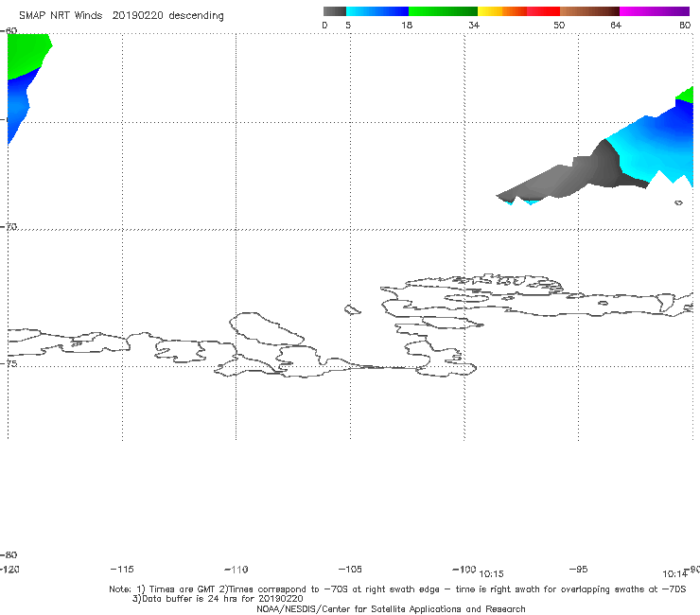Screen dimensions: 700x615
Task: Click the NOAA/NESDIS Center for Satellite Applications credit
Action: [391, 608]
